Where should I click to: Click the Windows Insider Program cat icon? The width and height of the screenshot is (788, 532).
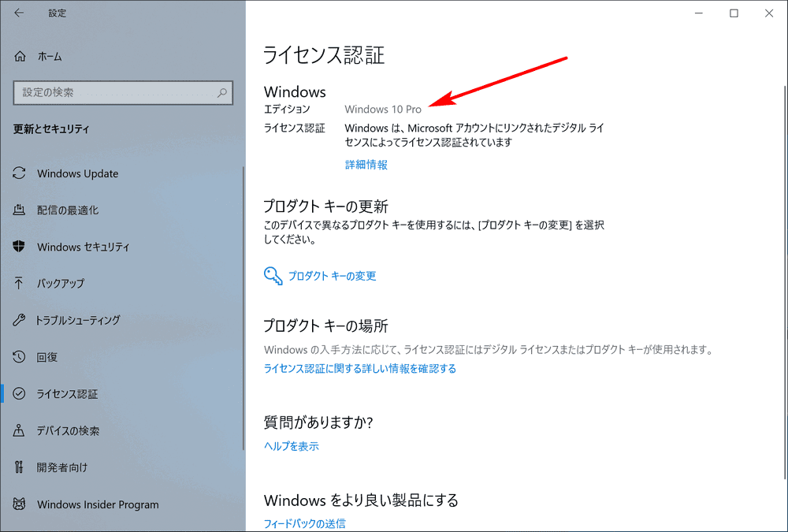point(19,504)
